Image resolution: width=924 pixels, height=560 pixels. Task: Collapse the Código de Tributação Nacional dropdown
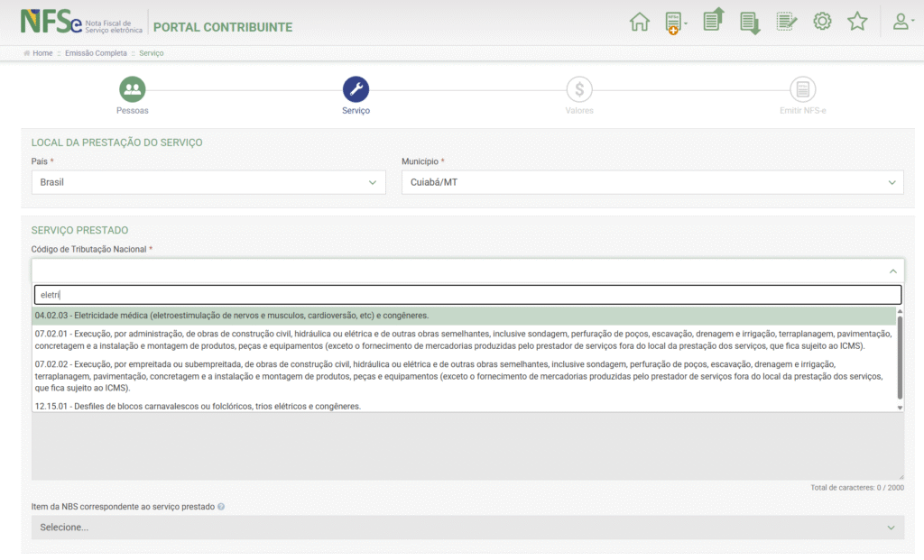pyautogui.click(x=892, y=271)
